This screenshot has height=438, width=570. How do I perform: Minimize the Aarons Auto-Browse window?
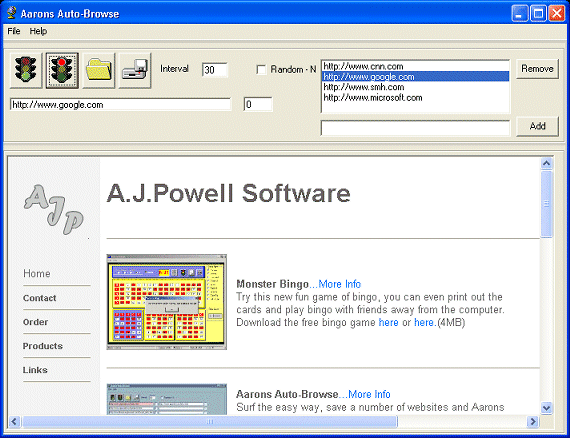click(519, 13)
